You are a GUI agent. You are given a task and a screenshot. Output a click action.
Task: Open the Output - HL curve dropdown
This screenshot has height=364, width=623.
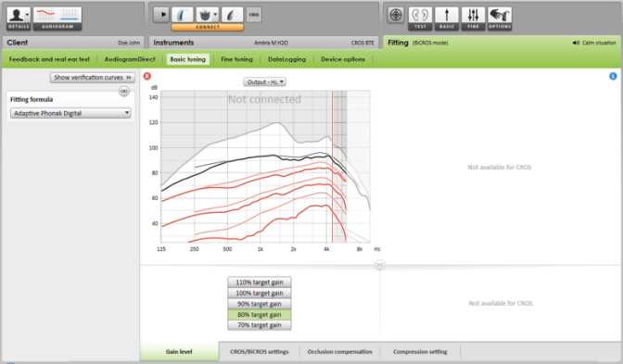coord(264,82)
